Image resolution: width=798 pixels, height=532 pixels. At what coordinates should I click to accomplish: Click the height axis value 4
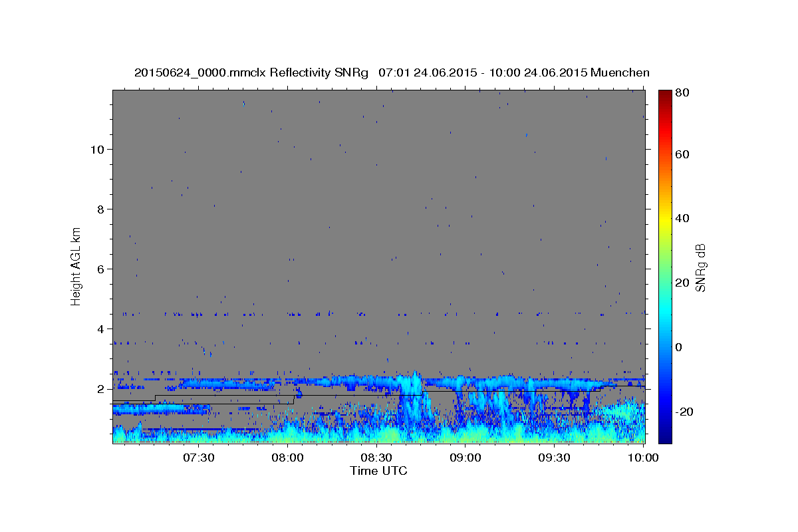pyautogui.click(x=100, y=329)
